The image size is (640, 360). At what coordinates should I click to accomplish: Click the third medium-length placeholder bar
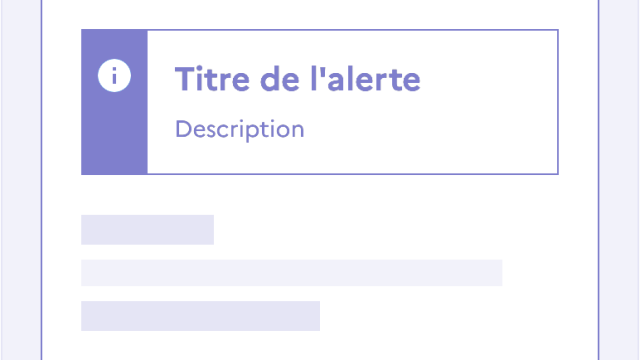pos(200,316)
